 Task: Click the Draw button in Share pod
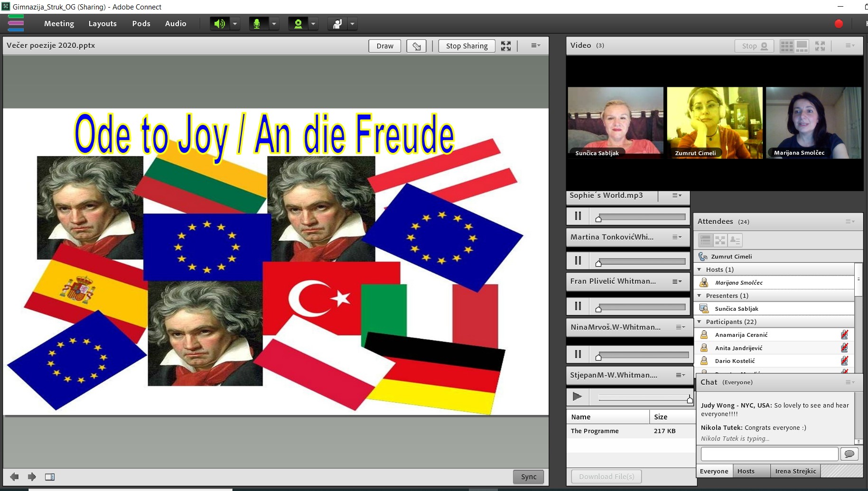pos(385,46)
